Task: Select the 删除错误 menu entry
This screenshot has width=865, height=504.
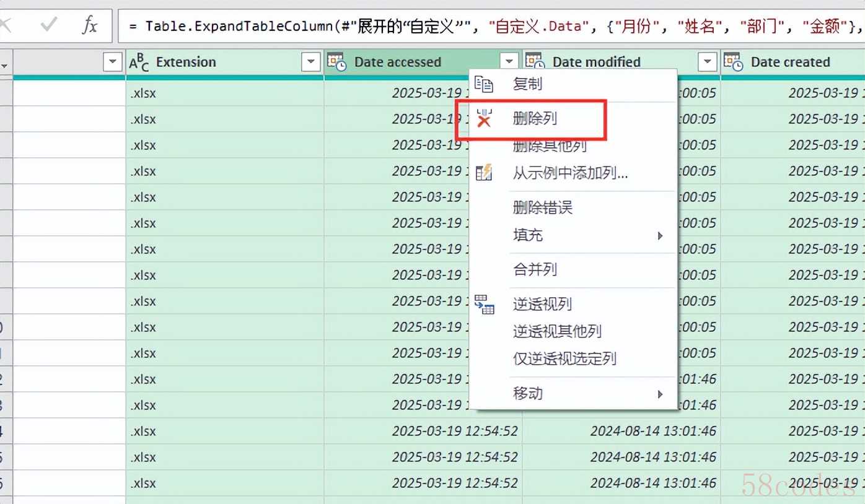Action: coord(542,207)
